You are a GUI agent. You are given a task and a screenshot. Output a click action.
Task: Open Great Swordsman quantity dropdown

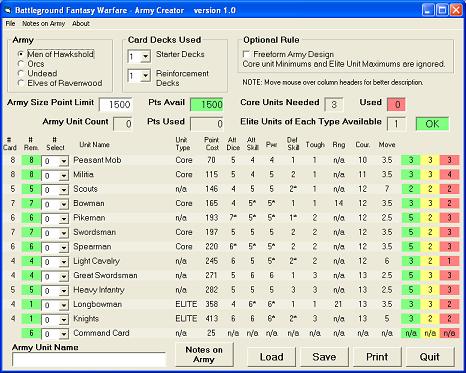pos(63,277)
